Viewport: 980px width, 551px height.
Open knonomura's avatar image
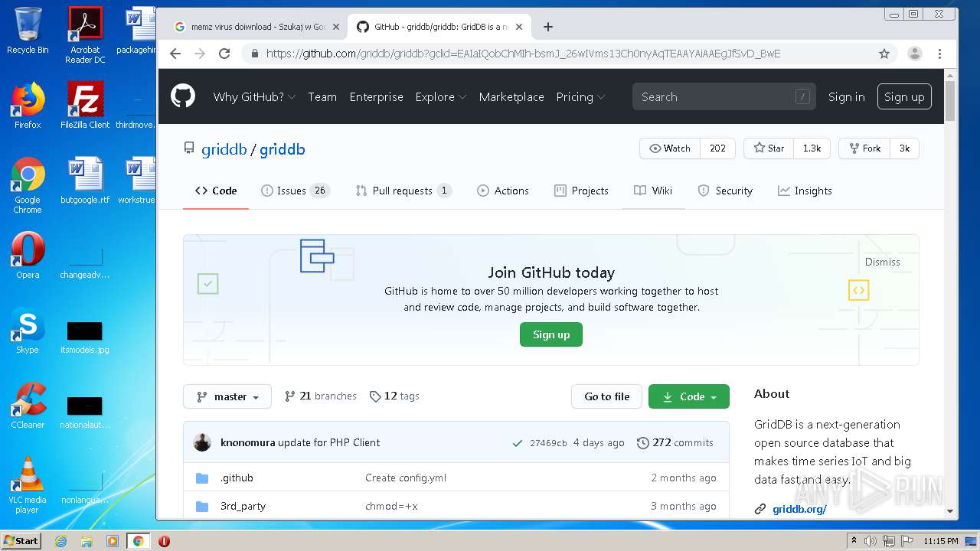[202, 442]
